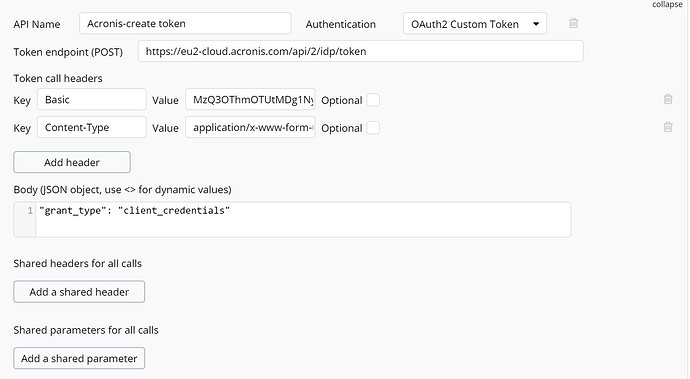This screenshot has width=690, height=379.
Task: Remove the Content-Type header row
Action: [x=668, y=127]
